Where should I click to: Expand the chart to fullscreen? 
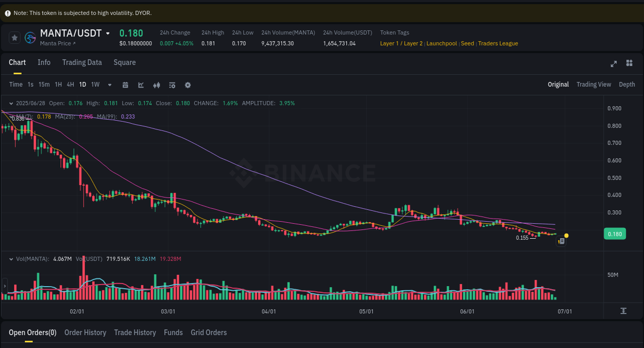click(x=613, y=63)
